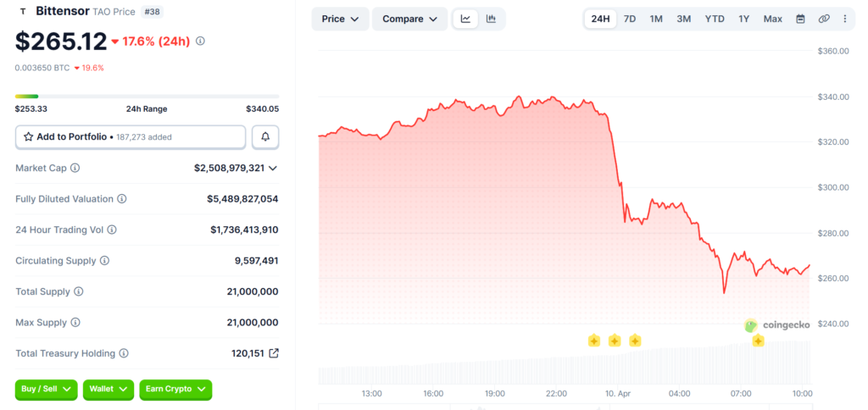Click the 24h Range progress bar
Screen dimensions: 868x410
(x=147, y=97)
